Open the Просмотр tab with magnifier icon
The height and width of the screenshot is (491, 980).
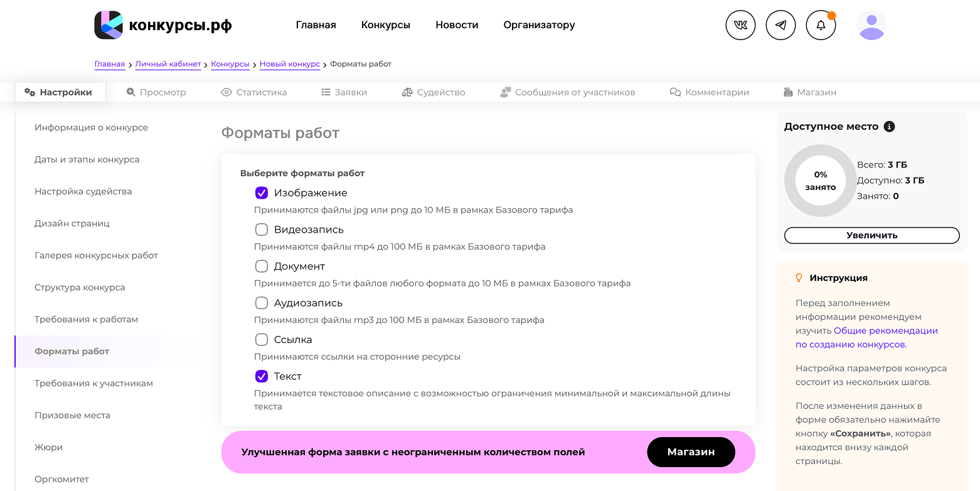click(156, 92)
